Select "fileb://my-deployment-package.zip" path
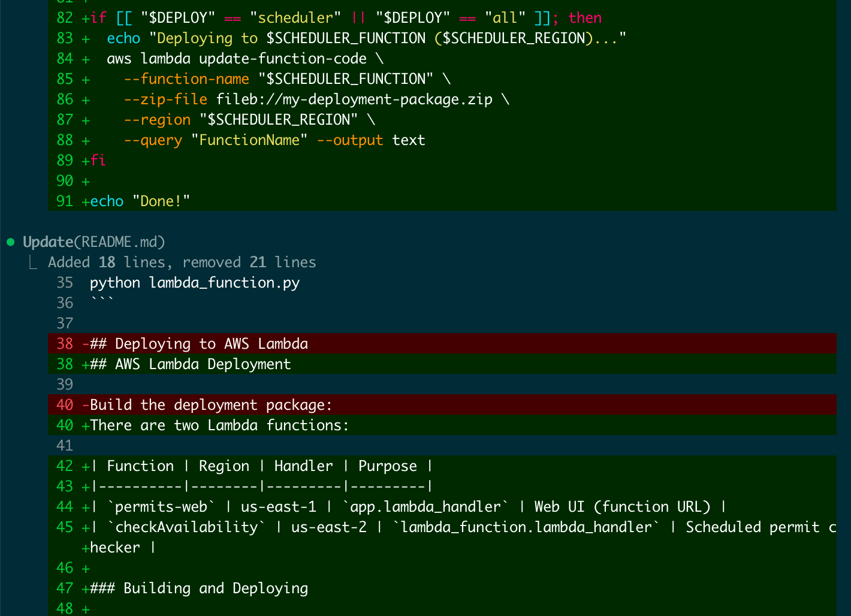 coord(354,99)
